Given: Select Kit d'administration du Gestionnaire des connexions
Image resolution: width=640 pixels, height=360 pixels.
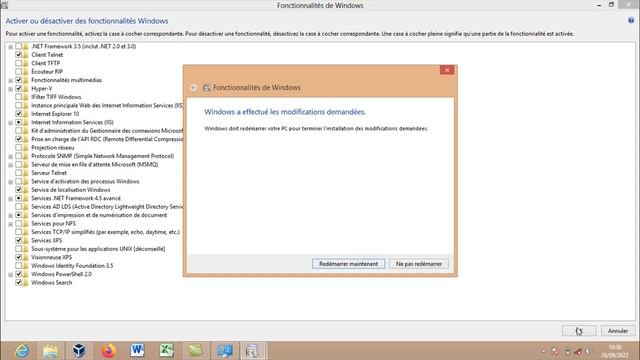Looking at the screenshot, I should (x=107, y=131).
